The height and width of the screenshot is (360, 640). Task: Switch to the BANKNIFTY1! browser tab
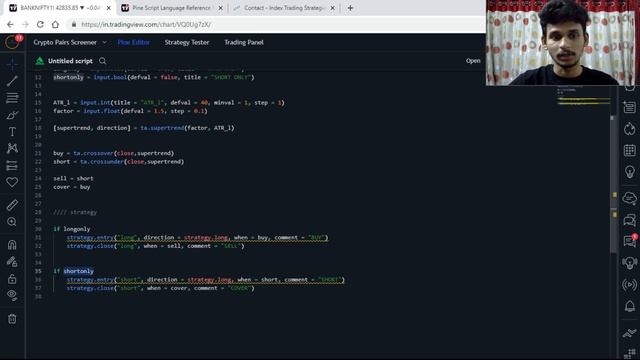point(59,8)
